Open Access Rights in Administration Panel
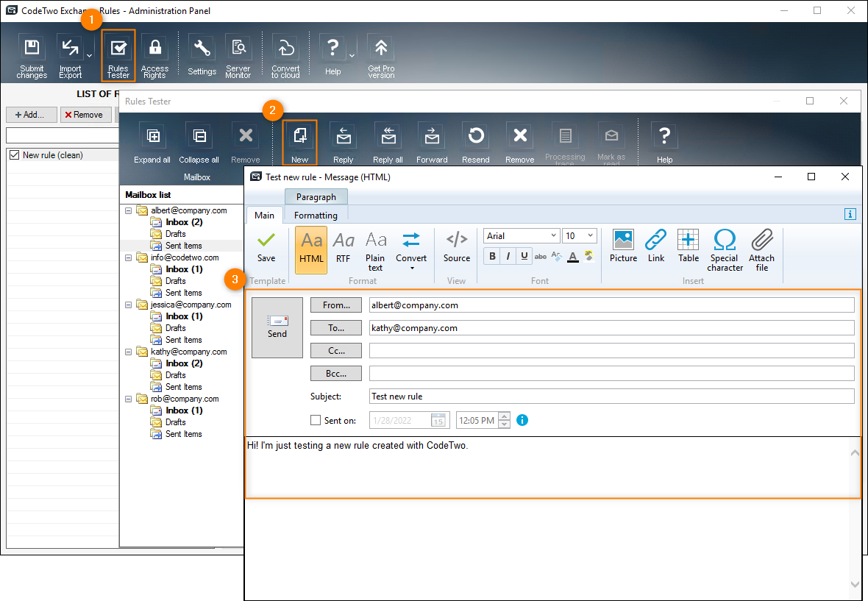Viewport: 868px width, 601px height. [x=154, y=56]
